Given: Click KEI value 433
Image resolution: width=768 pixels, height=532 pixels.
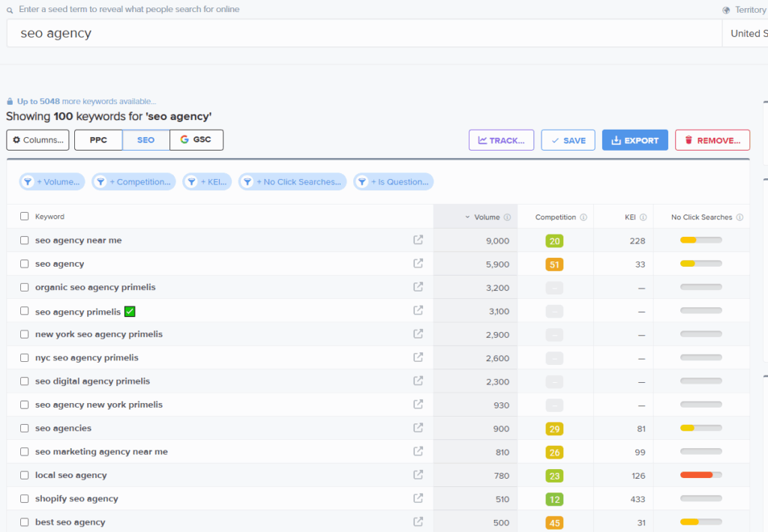Looking at the screenshot, I should [637, 499].
